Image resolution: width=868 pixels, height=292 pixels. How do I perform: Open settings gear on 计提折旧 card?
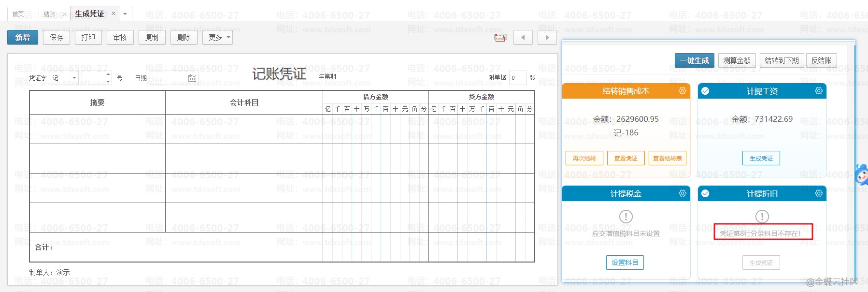(818, 193)
